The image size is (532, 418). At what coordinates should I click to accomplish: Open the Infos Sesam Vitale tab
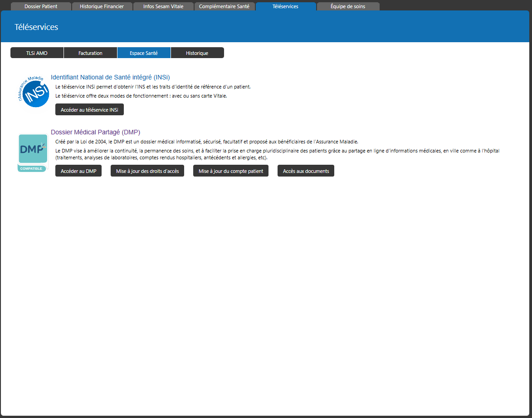coord(163,6)
